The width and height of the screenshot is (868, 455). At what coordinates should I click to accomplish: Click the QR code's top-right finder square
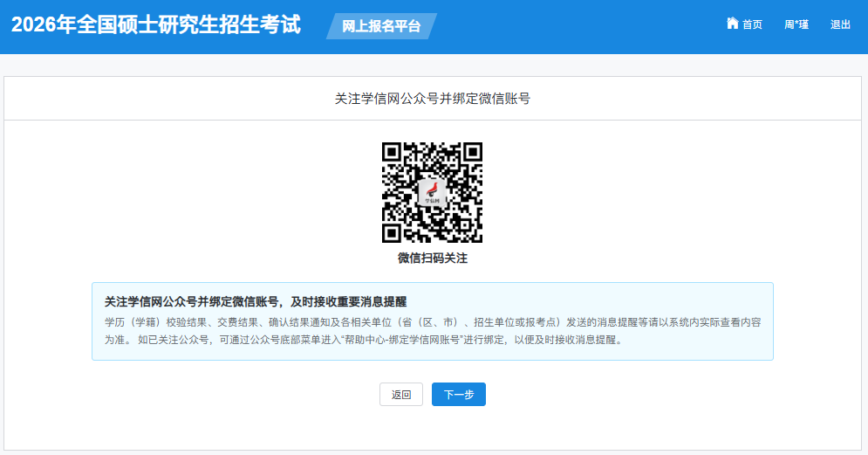tap(472, 153)
